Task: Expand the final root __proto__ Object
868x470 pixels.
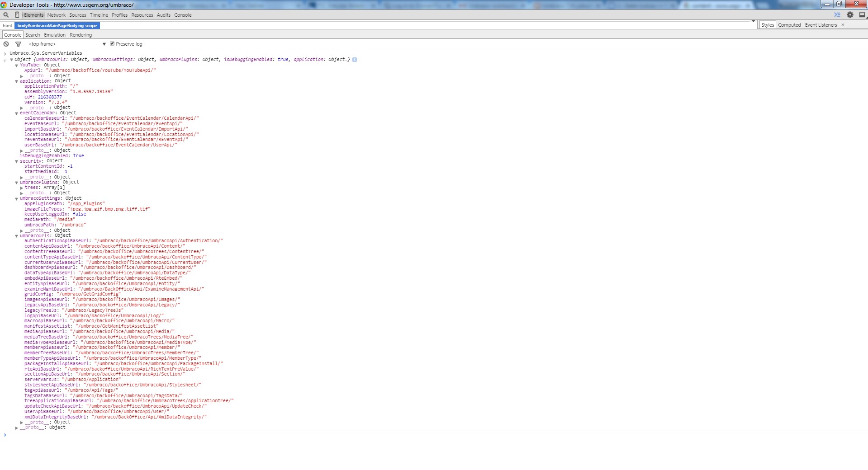Action: 17,428
